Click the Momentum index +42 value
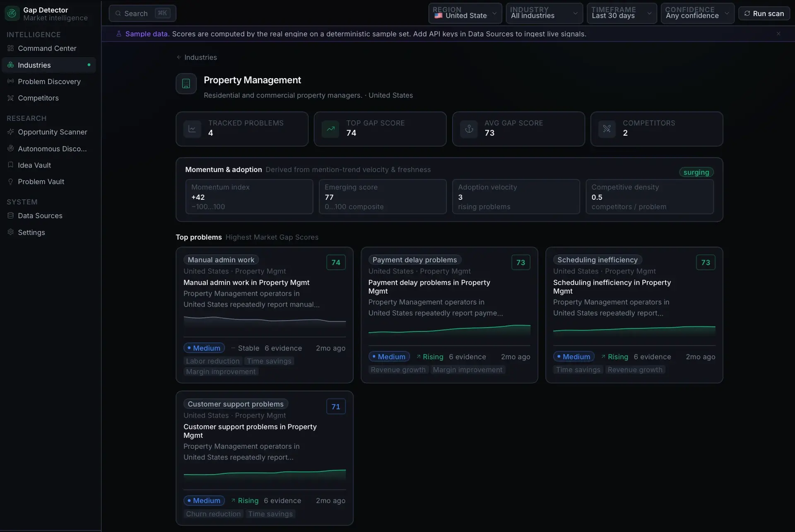Viewport: 795px width, 532px height. click(198, 197)
